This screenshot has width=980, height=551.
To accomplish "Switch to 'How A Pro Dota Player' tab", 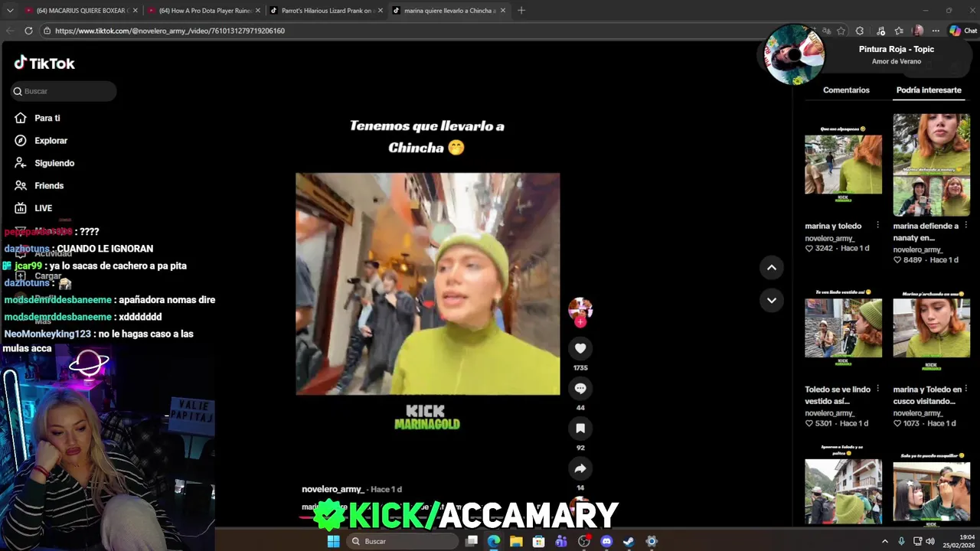I will (204, 11).
